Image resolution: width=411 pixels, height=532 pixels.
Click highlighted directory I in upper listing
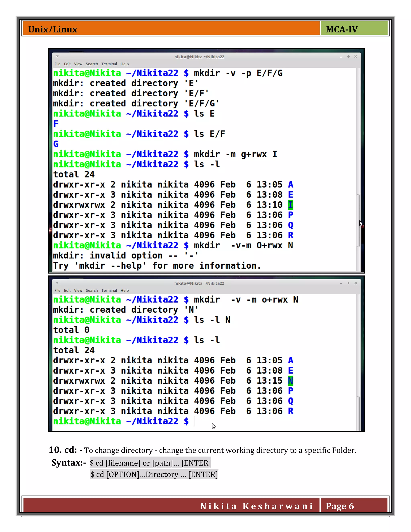click(x=290, y=205)
